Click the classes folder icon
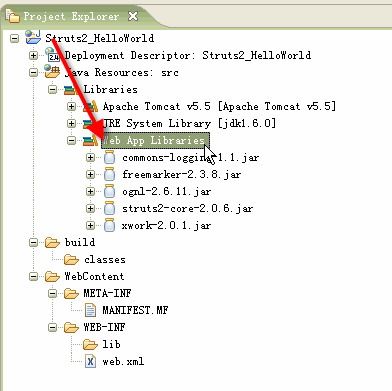 [x=71, y=259]
